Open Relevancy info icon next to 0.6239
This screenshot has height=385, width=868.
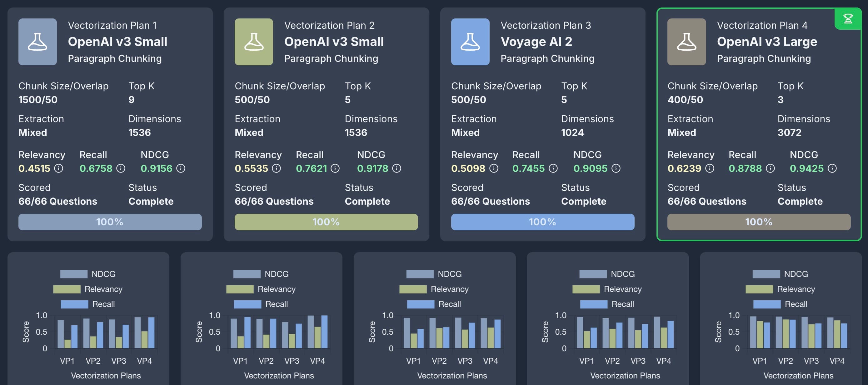[710, 168]
